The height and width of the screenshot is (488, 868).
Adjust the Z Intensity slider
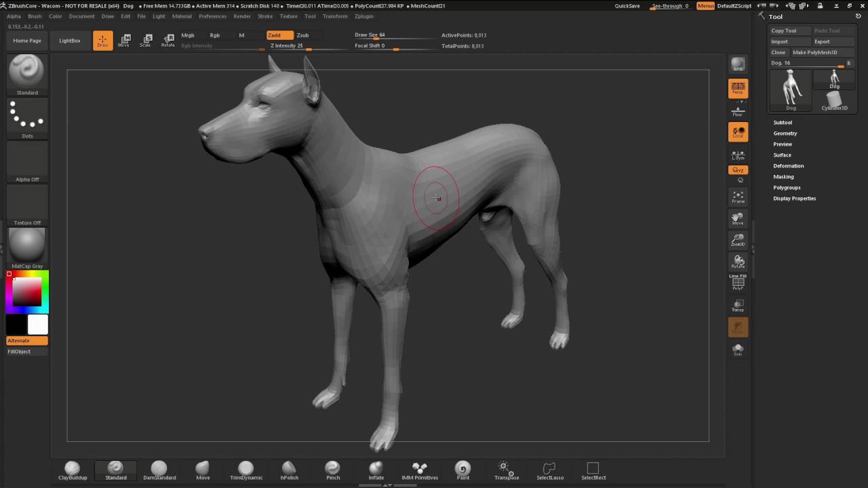(x=307, y=46)
